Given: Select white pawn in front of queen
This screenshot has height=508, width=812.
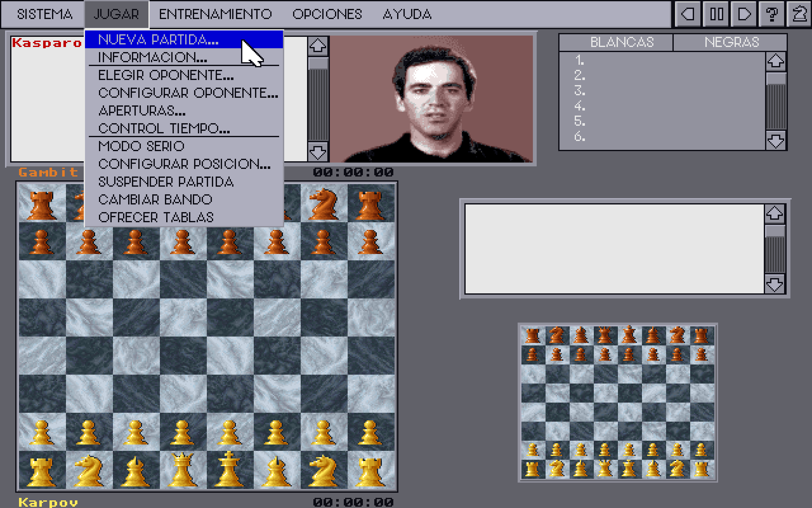Looking at the screenshot, I should [x=183, y=432].
